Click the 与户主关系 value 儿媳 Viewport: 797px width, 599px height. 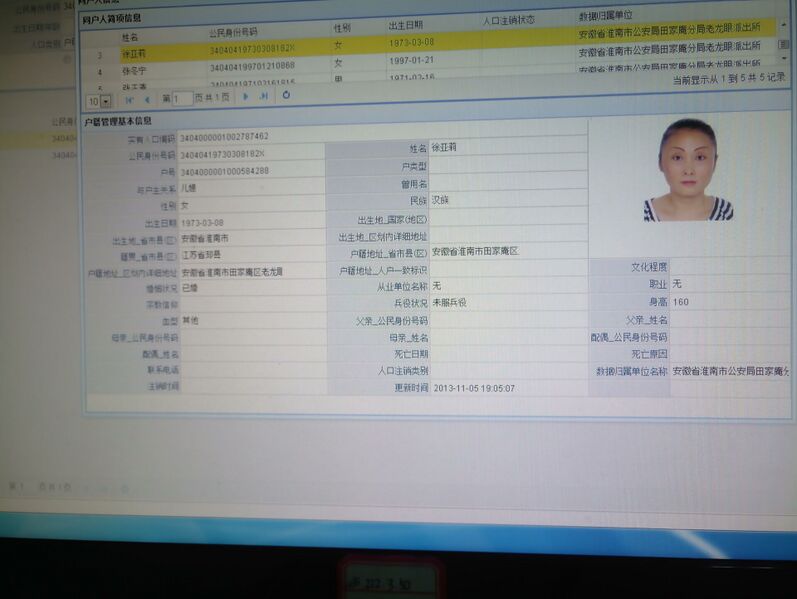[189, 188]
